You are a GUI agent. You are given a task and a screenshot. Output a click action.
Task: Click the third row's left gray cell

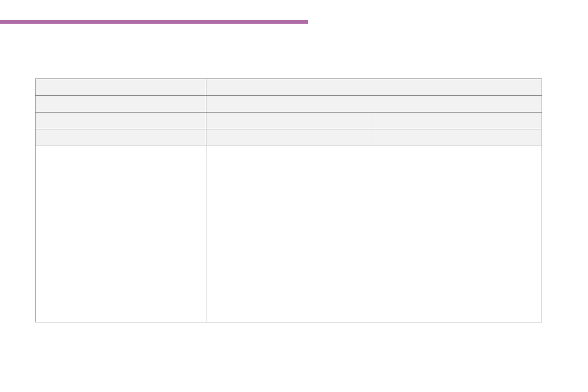[x=120, y=120]
